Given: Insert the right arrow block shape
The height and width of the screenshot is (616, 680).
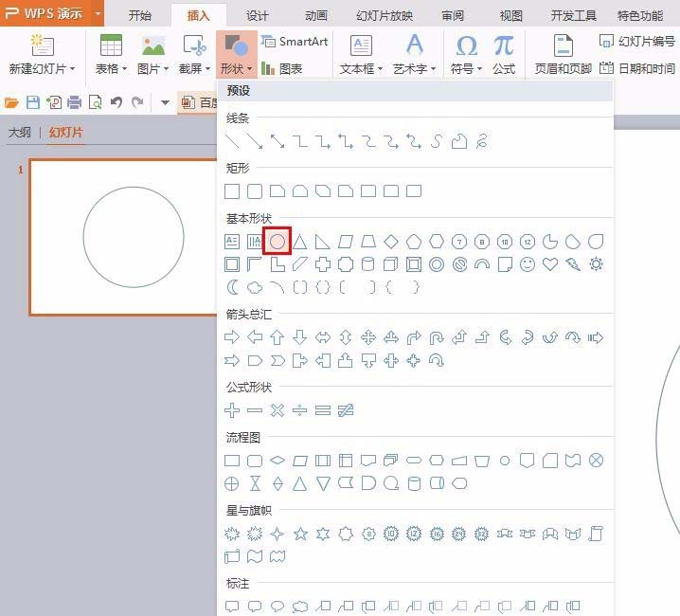Looking at the screenshot, I should [232, 337].
